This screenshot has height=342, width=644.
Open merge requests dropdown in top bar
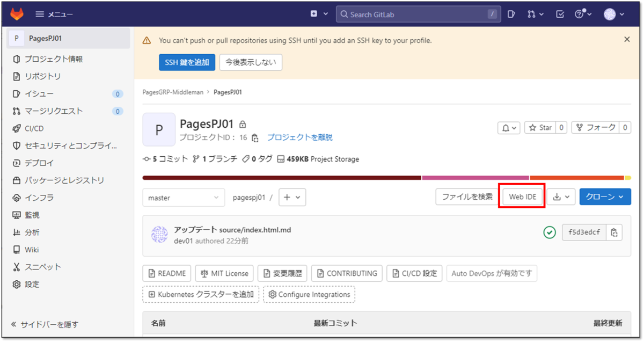535,14
